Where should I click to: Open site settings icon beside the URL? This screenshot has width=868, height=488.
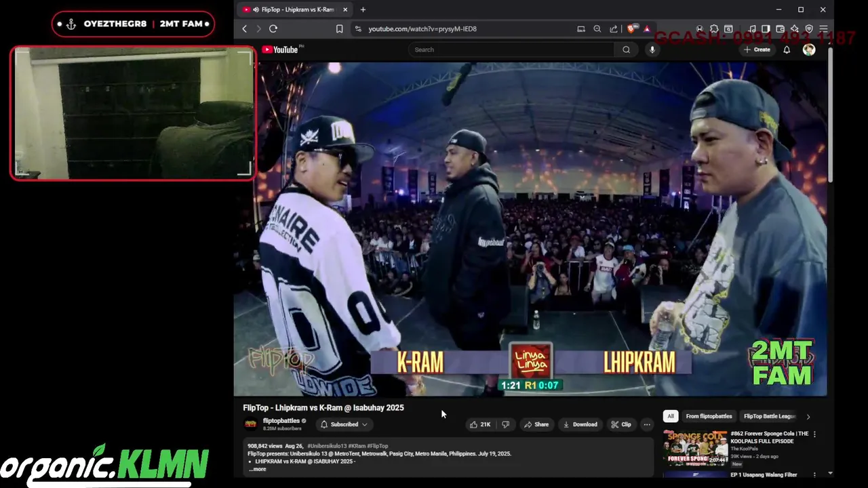tap(357, 29)
